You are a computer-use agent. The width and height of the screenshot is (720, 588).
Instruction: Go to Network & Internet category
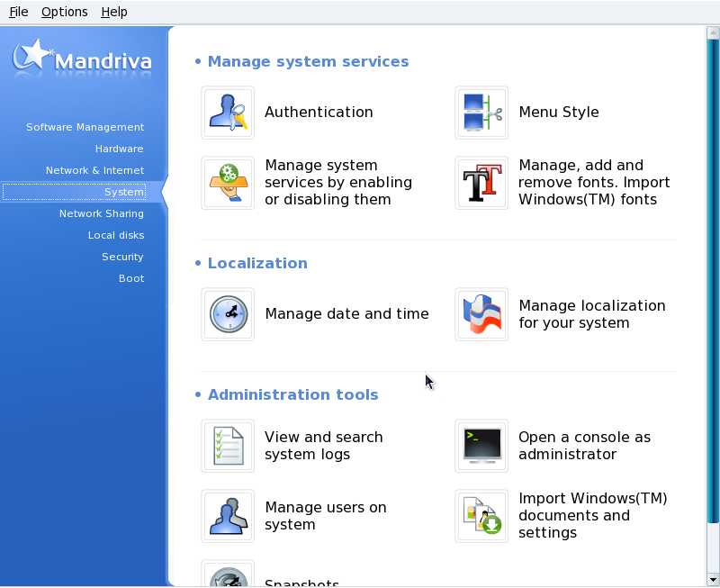(x=95, y=170)
